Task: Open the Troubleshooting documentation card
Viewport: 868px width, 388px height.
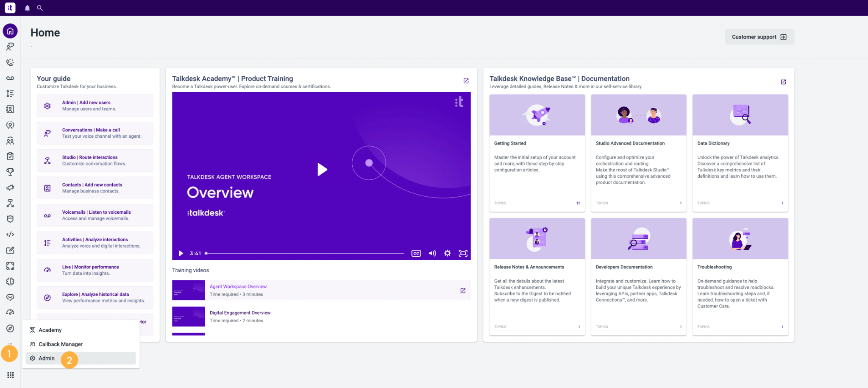Action: (x=740, y=276)
